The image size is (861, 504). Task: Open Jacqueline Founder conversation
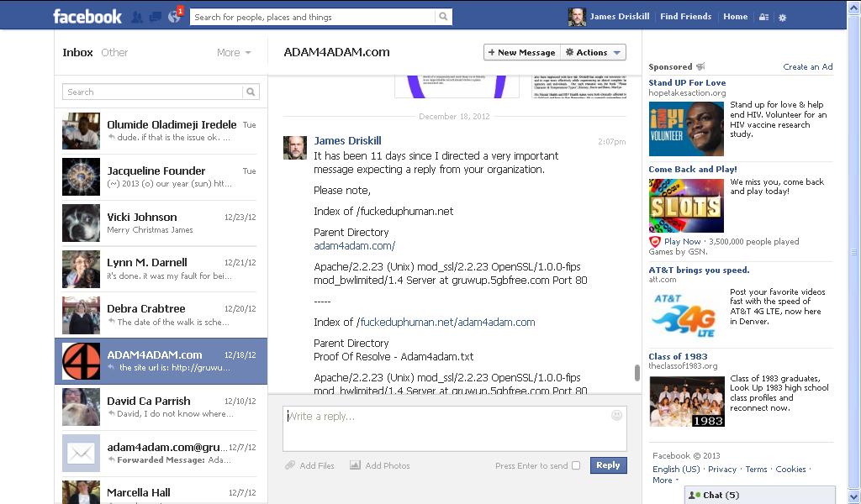pyautogui.click(x=161, y=176)
